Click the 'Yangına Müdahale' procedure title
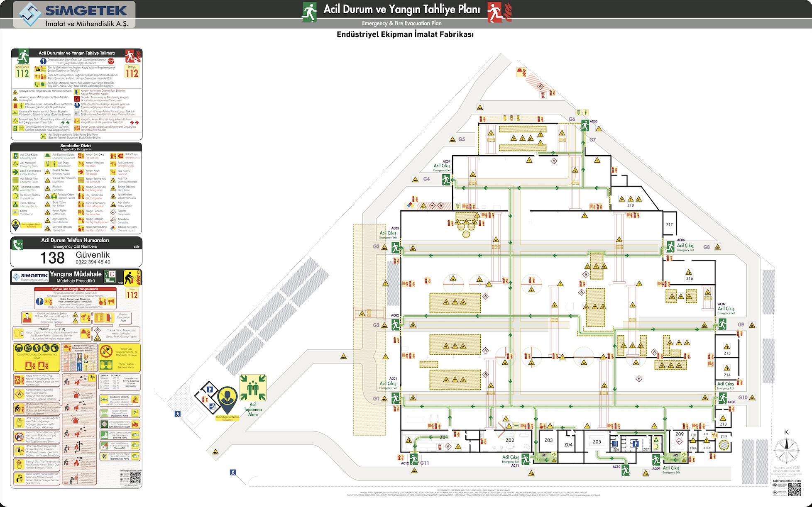The image size is (812, 507). pos(76,274)
